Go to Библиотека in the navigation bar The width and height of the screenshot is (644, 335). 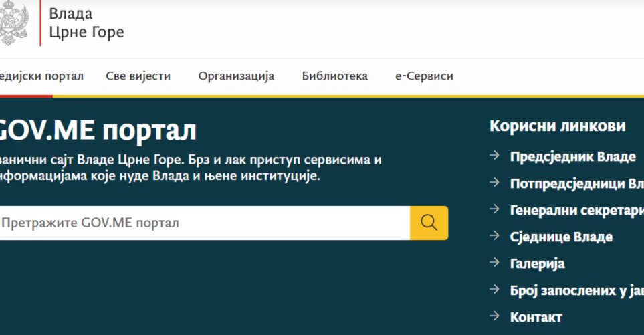point(334,76)
